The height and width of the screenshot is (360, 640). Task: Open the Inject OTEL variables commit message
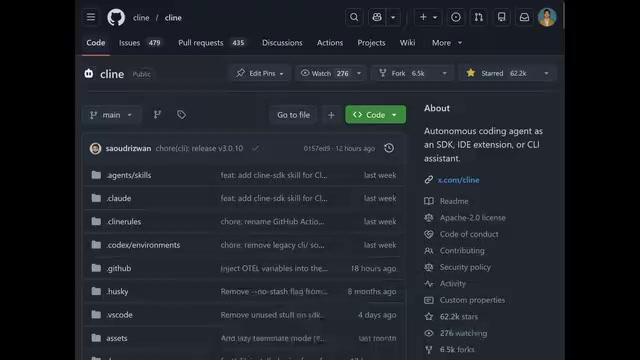(274, 268)
